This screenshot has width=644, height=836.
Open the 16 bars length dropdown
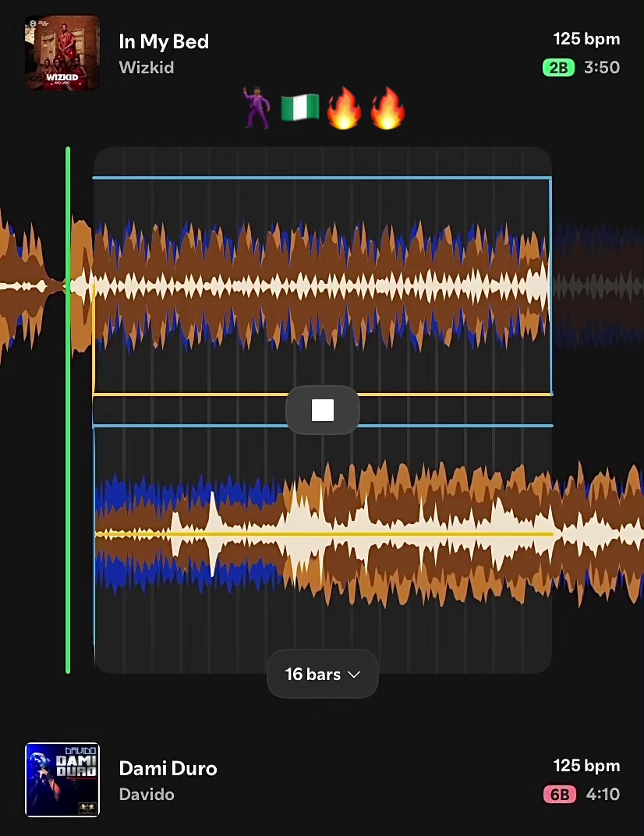tap(323, 674)
